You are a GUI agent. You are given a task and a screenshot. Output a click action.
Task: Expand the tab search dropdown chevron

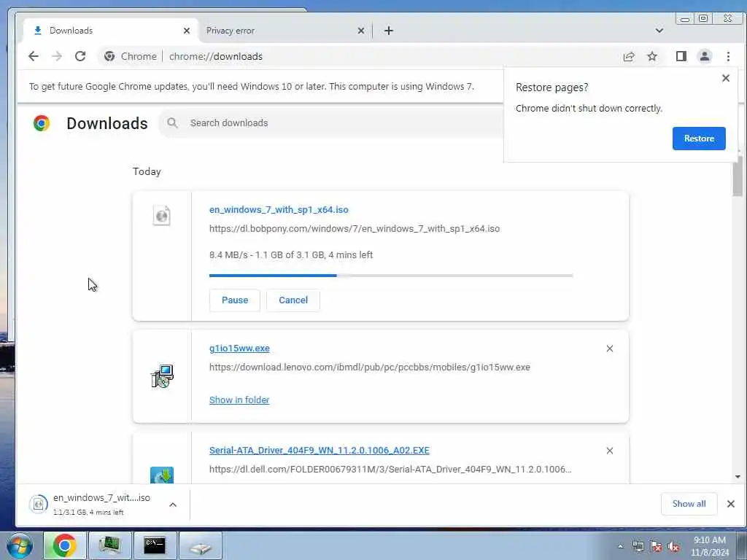[659, 31]
